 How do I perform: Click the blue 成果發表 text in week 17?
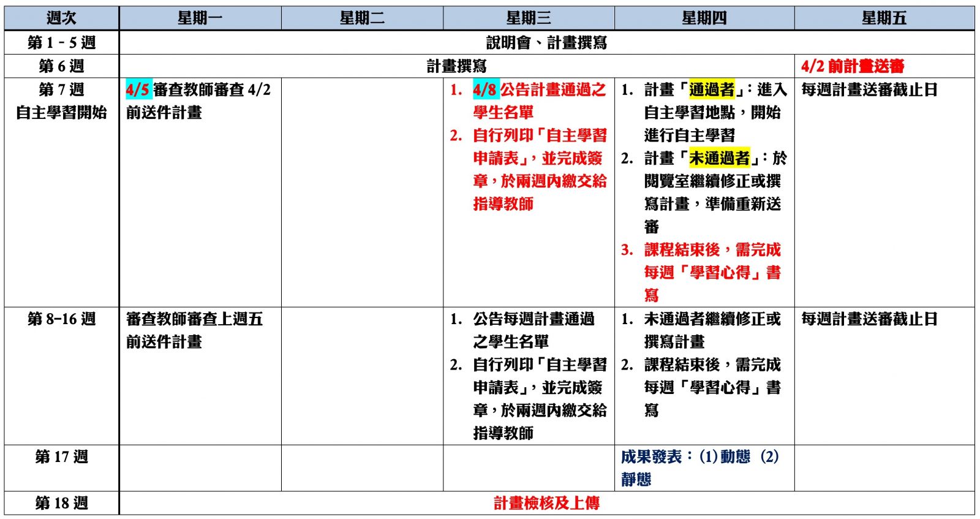click(x=652, y=457)
